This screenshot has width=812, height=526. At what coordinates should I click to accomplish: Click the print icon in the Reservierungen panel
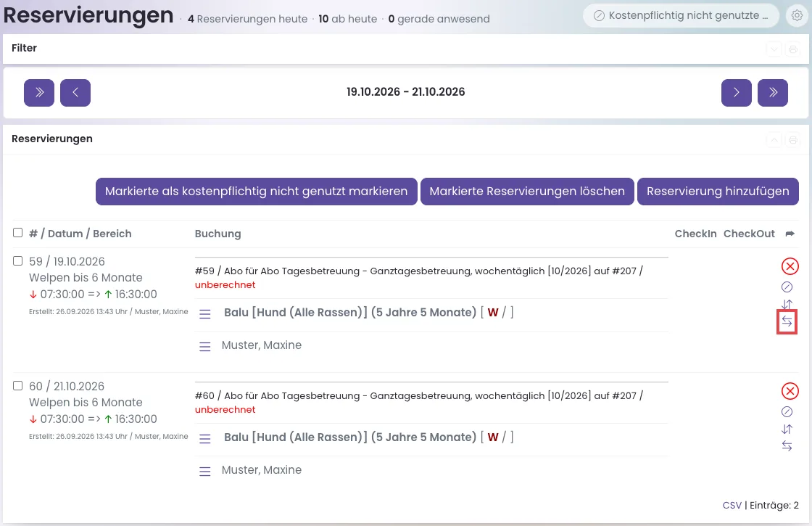(793, 140)
